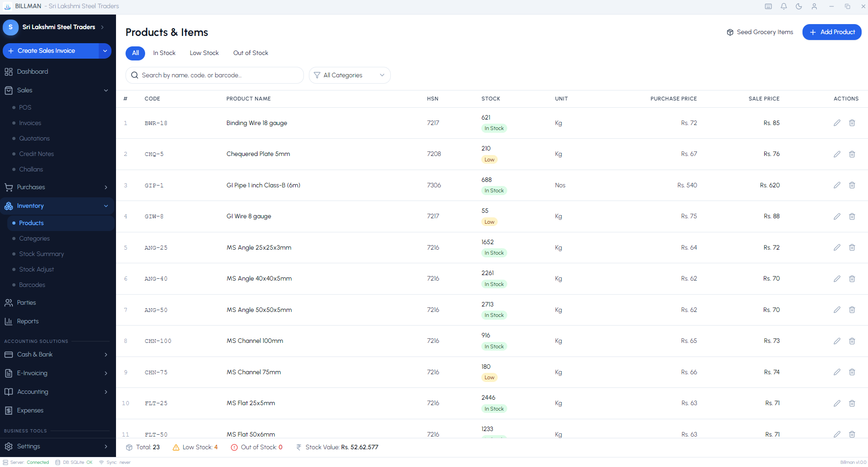
Task: Delete MS Flat 25x5mm product
Action: [852, 403]
